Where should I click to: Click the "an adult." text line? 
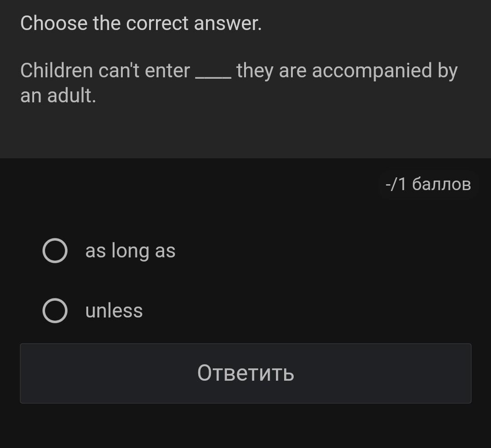pyautogui.click(x=58, y=95)
